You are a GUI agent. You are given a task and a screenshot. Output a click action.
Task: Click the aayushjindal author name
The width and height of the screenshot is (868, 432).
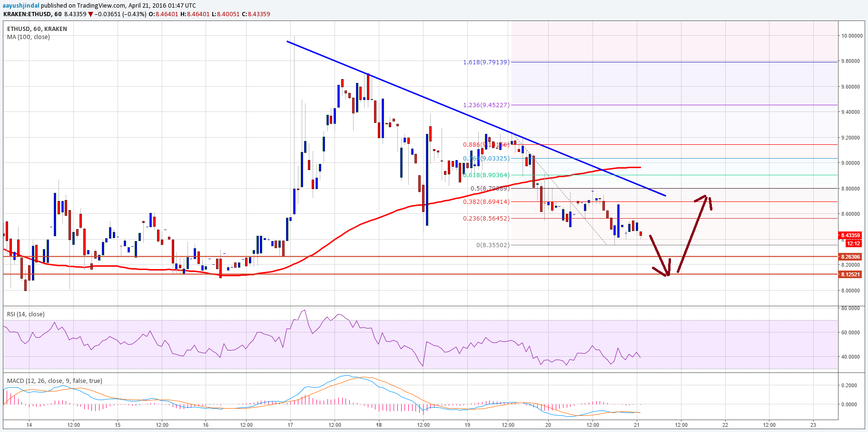(21, 5)
